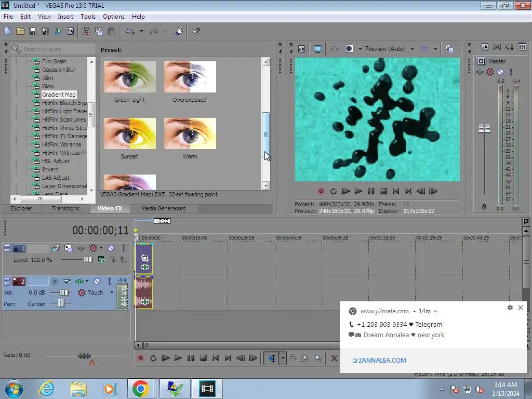Click Event Pan/Crop icon on video clip

click(145, 258)
